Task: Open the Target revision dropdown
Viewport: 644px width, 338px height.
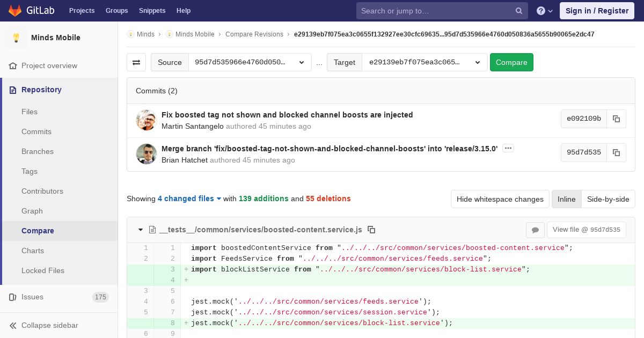Action: click(x=424, y=62)
